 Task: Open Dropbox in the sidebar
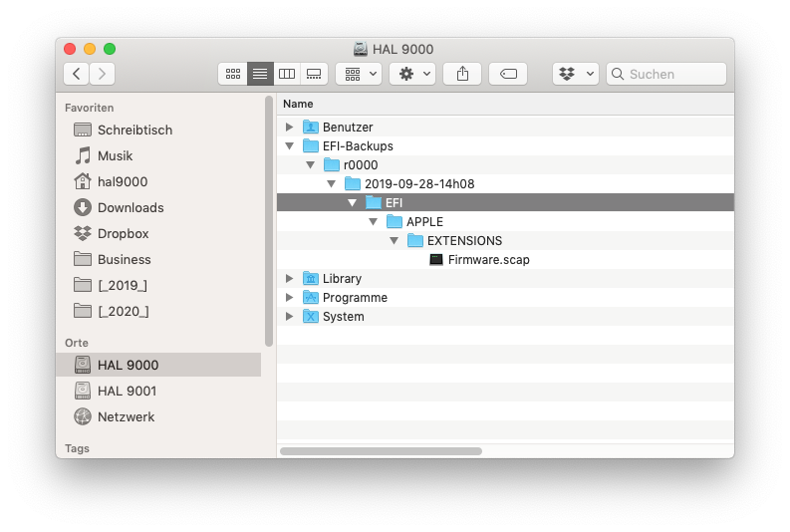click(x=159, y=234)
